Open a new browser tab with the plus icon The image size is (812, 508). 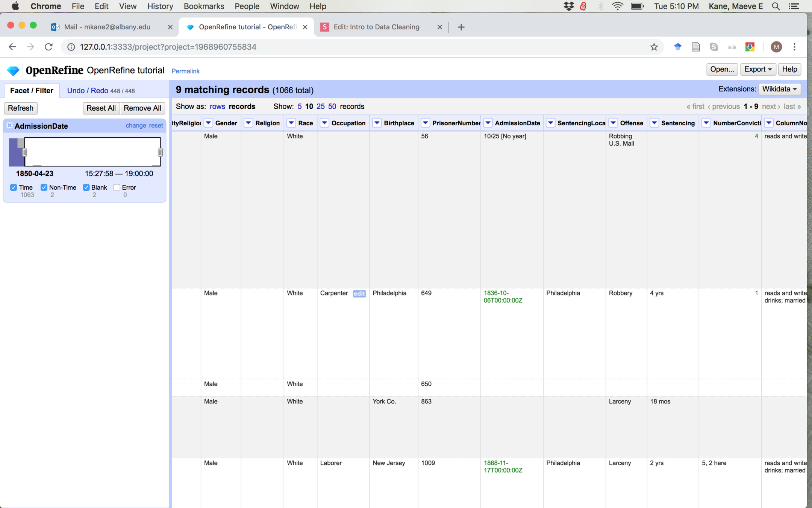(461, 27)
